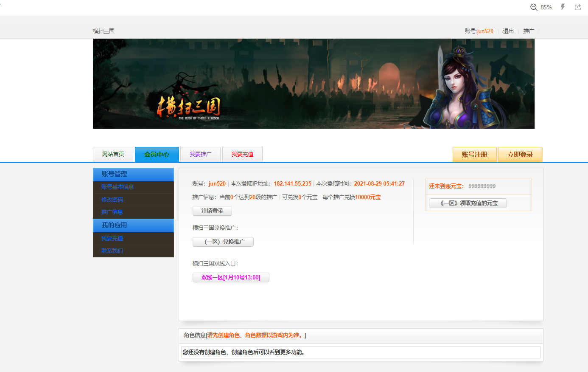
Task: Open 修改密码 in the sidebar
Action: (x=112, y=200)
